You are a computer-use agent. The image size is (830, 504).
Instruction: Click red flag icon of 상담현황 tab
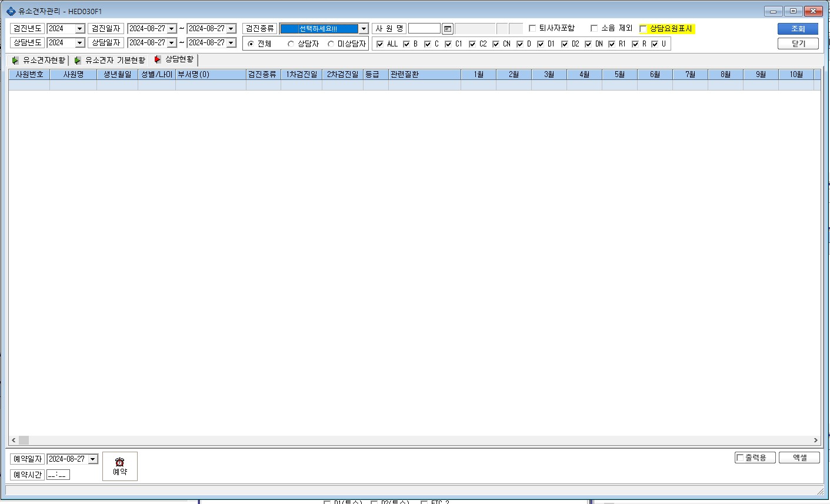[157, 59]
